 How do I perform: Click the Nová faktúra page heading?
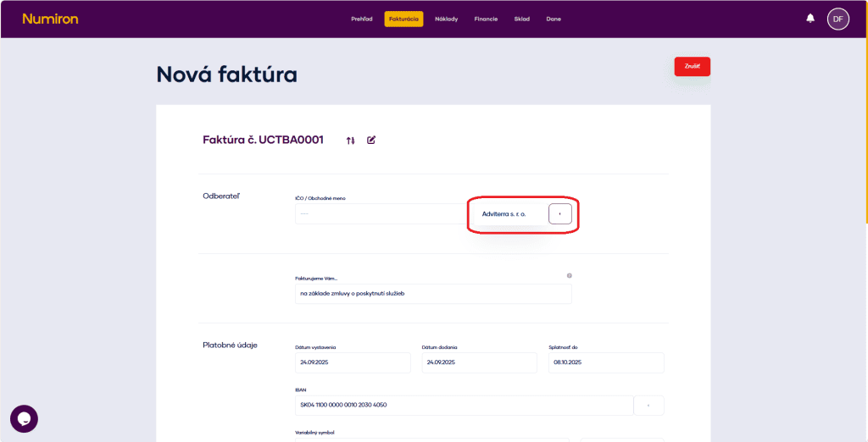coord(227,75)
